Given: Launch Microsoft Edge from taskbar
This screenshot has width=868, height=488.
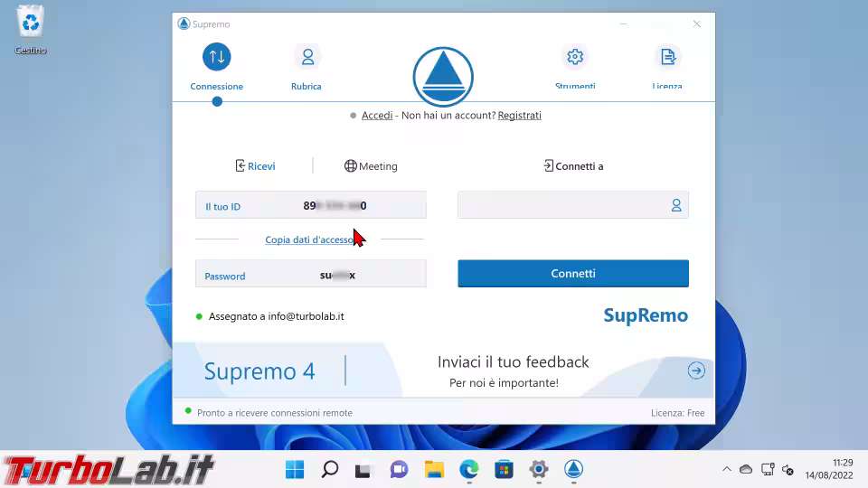Looking at the screenshot, I should point(469,470).
